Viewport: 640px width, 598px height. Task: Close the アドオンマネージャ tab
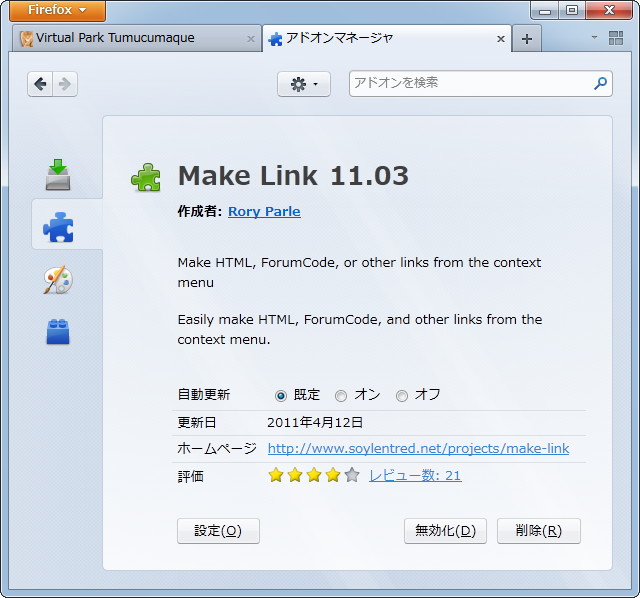click(501, 39)
